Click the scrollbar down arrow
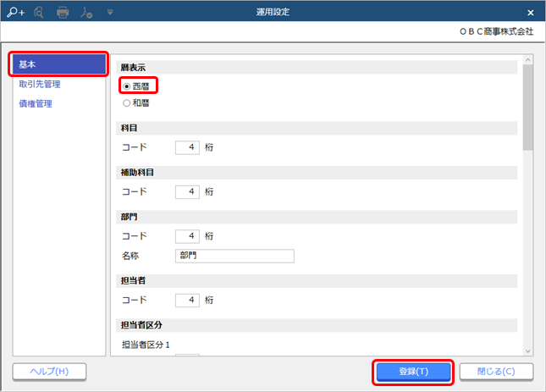546x392 pixels. (528, 351)
